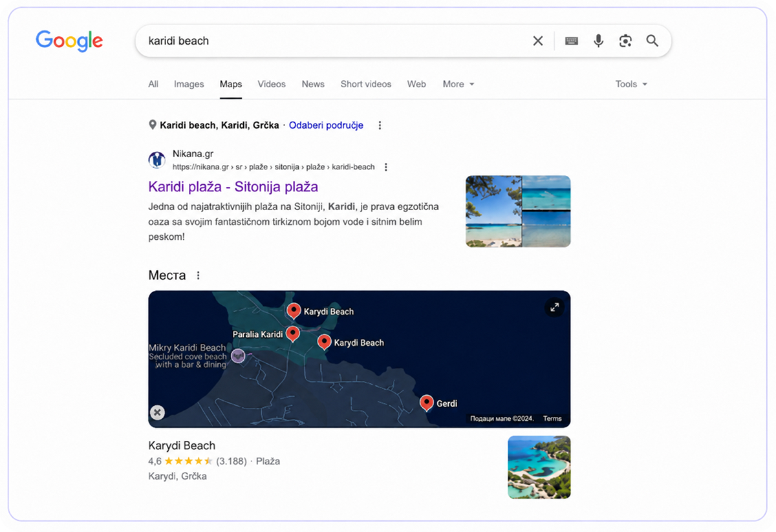Expand the map to full screen
776x532 pixels.
(555, 307)
